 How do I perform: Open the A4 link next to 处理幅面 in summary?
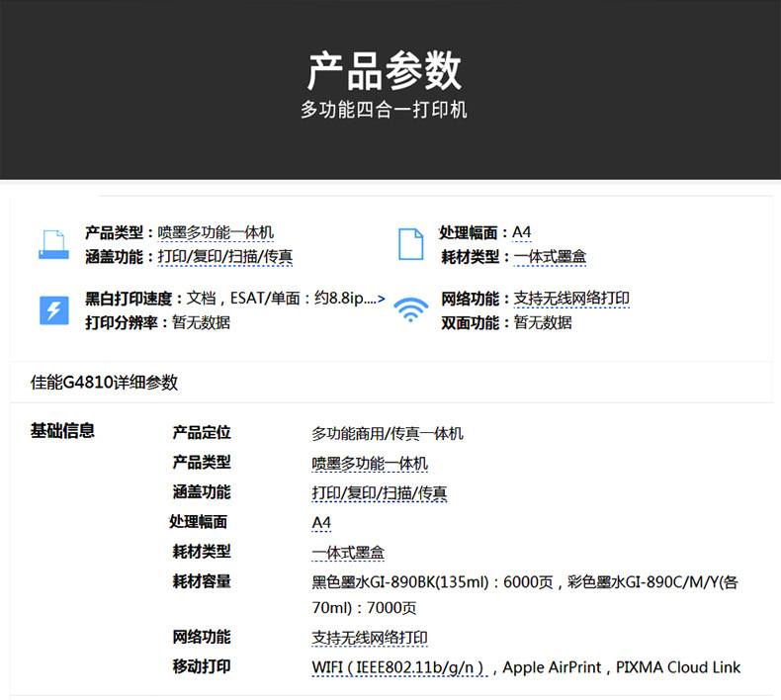click(522, 232)
